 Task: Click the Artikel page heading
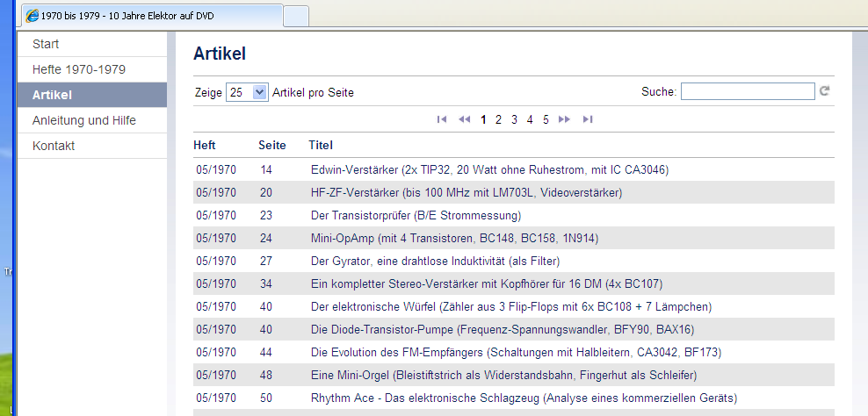[x=220, y=54]
